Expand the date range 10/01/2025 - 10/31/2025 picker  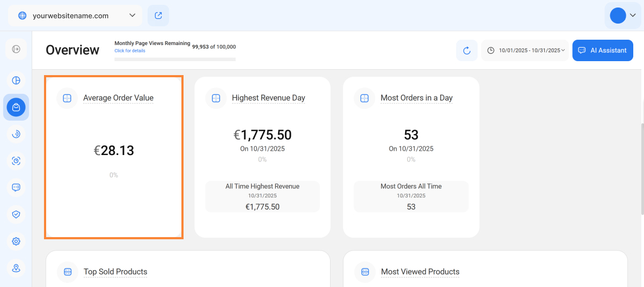point(525,50)
